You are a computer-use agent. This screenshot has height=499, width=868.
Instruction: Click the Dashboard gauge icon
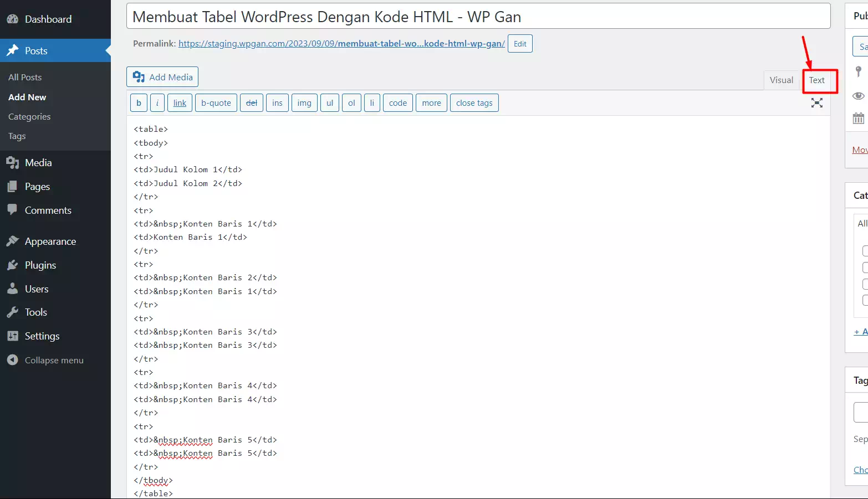[x=13, y=19]
